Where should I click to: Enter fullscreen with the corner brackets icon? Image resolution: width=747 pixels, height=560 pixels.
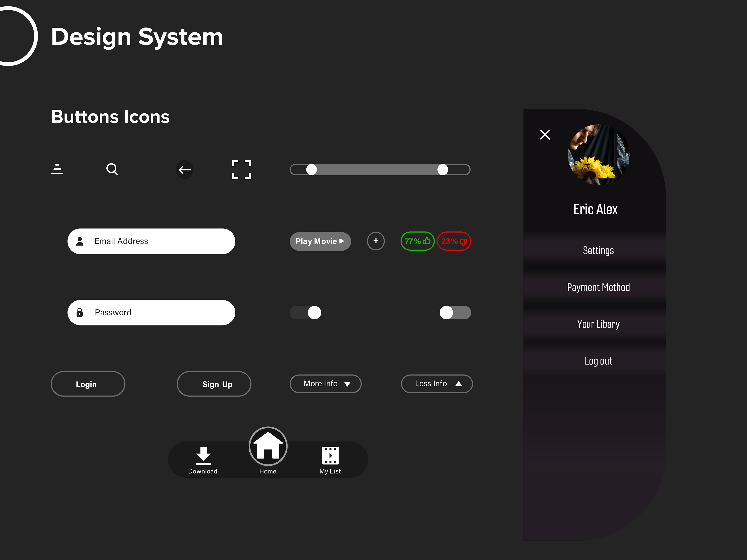click(241, 169)
